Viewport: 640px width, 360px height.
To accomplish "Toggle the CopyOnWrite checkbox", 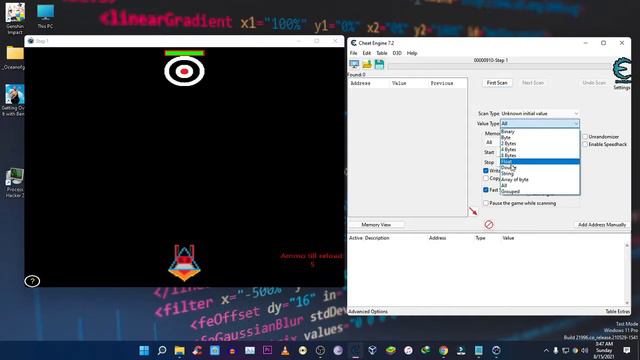I will tap(486, 178).
